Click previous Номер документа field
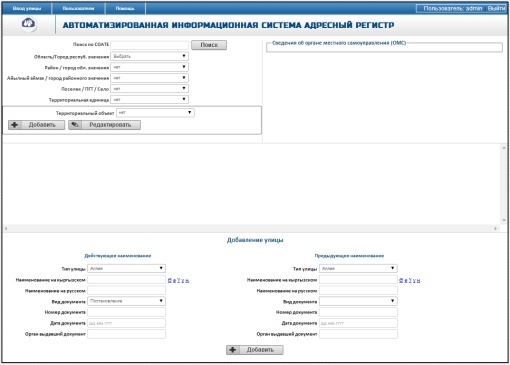The width and height of the screenshot is (510, 365). (x=358, y=312)
